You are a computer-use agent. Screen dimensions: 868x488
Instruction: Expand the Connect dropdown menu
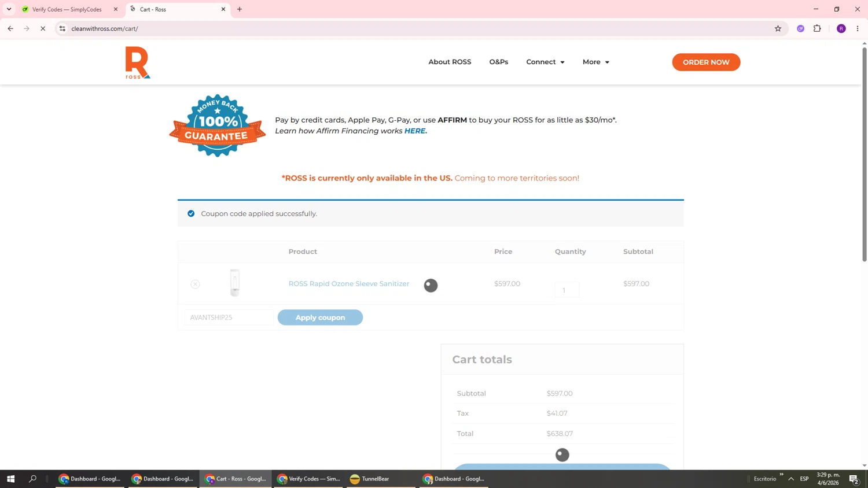(x=545, y=62)
